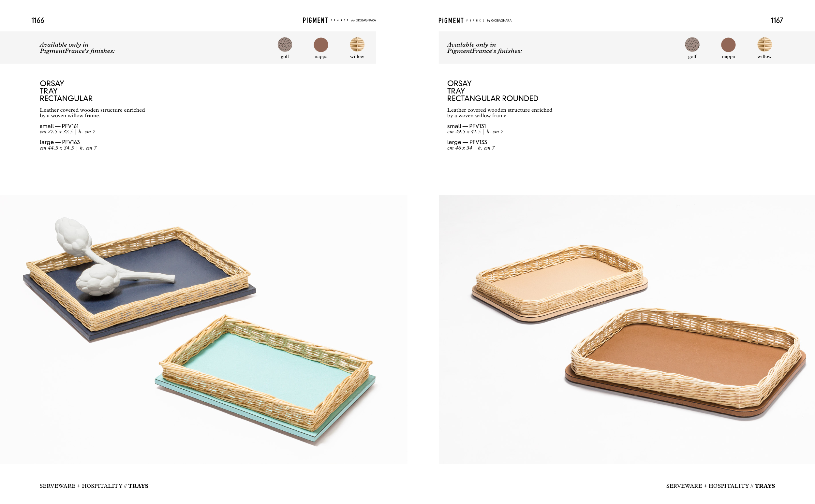Pick the willow swatch on right page

pyautogui.click(x=764, y=45)
